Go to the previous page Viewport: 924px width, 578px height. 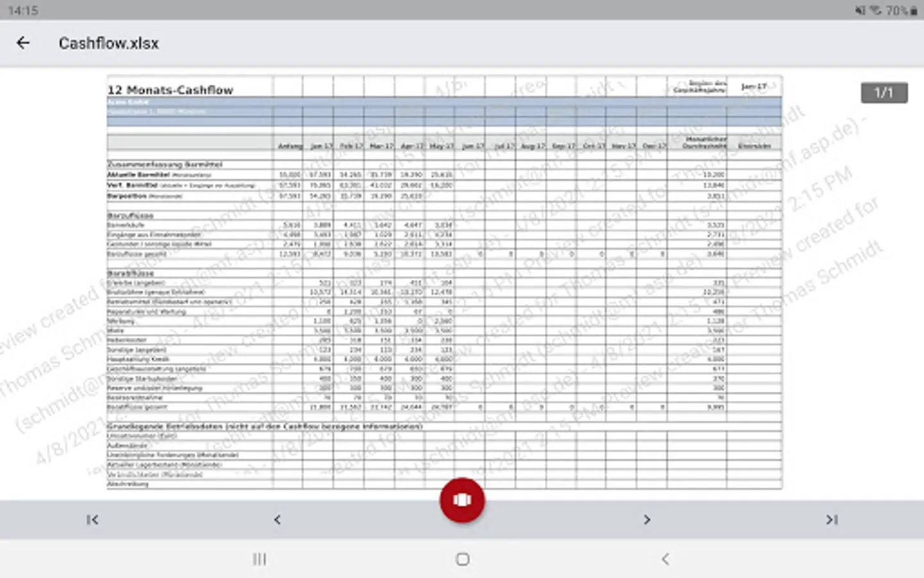point(277,520)
